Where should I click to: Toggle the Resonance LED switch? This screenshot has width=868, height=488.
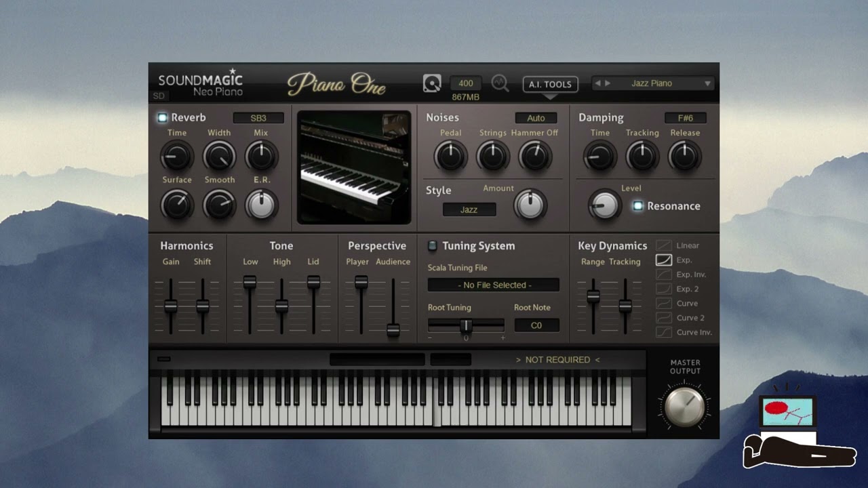tap(637, 205)
